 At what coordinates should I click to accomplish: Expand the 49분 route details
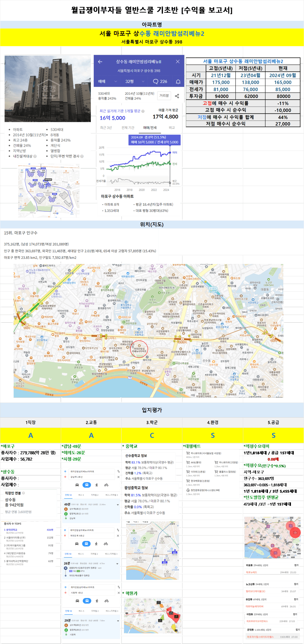(x=118, y=504)
